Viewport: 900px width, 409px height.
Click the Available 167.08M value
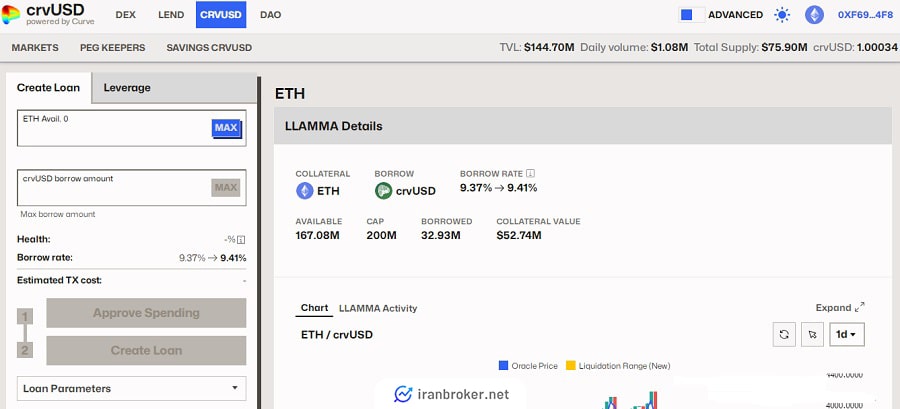317,235
